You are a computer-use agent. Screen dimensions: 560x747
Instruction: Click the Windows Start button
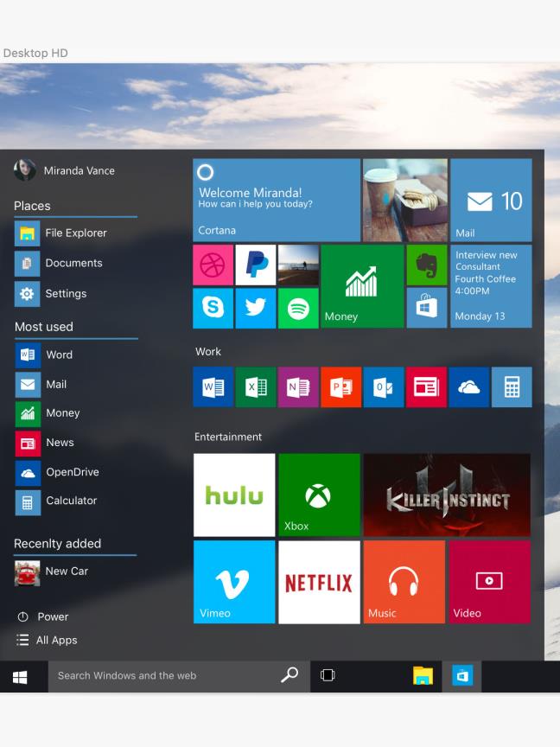tap(20, 676)
